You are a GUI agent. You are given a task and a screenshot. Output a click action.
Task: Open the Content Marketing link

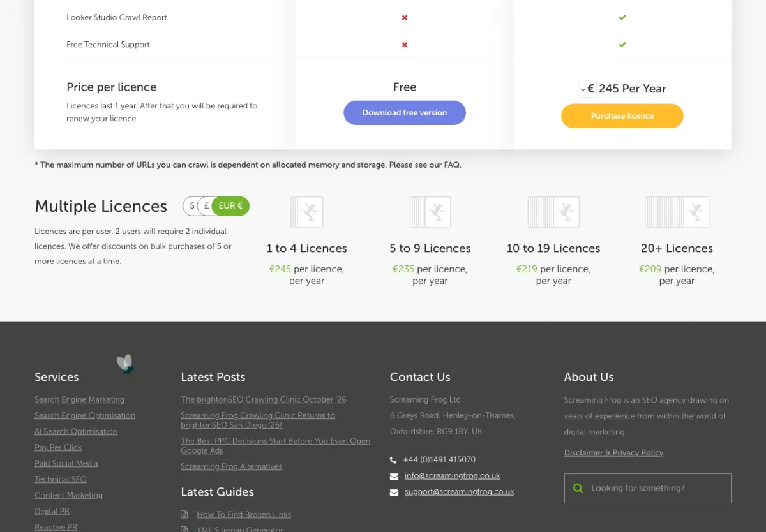click(68, 495)
